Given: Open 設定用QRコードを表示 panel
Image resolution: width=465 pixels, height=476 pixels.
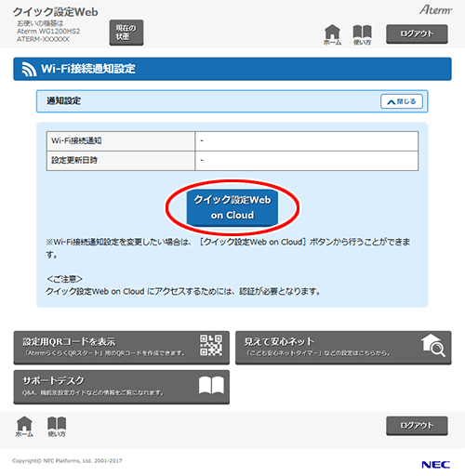Looking at the screenshot, I should (122, 347).
